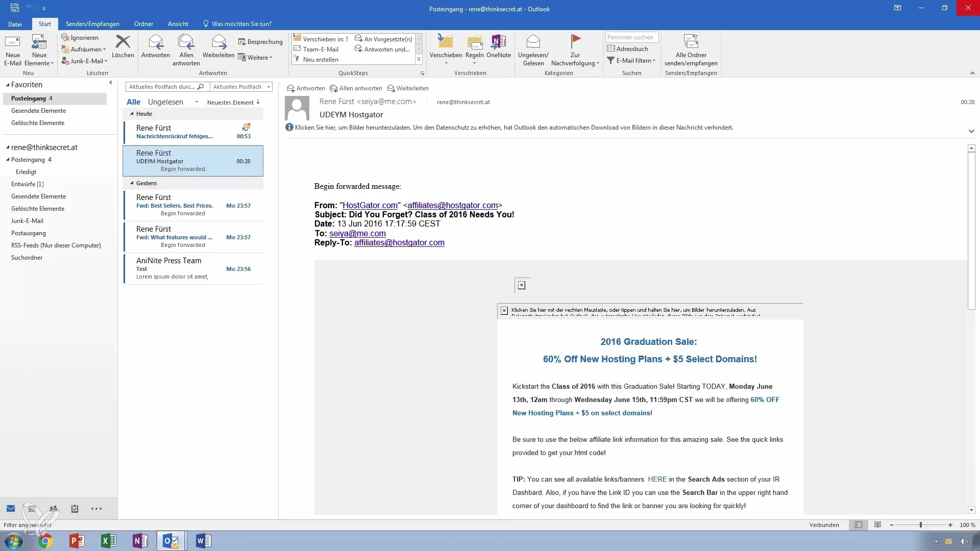980x551 pixels.
Task: Show Ungelesen messages only
Action: (x=165, y=102)
